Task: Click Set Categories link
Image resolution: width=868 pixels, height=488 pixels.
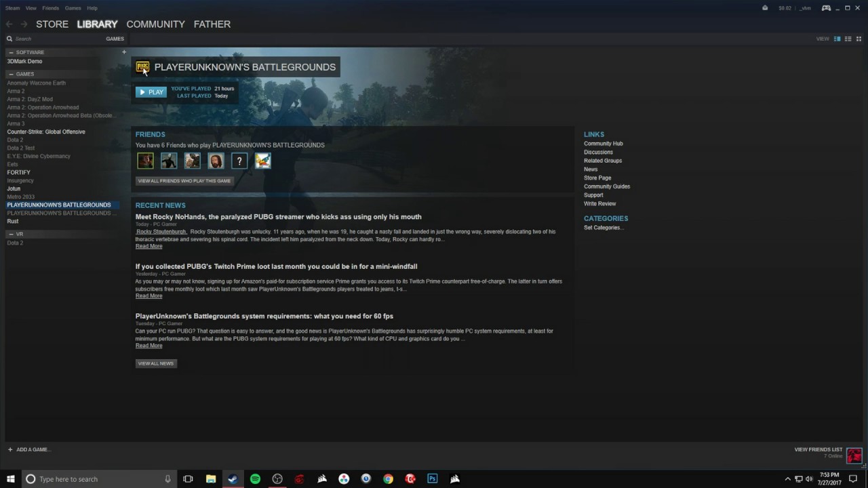Action: coord(604,228)
